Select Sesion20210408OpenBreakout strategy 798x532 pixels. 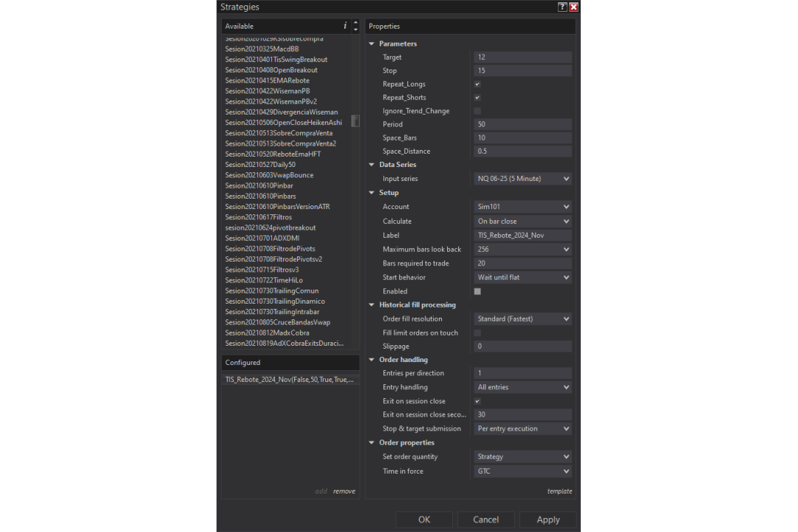pyautogui.click(x=271, y=70)
